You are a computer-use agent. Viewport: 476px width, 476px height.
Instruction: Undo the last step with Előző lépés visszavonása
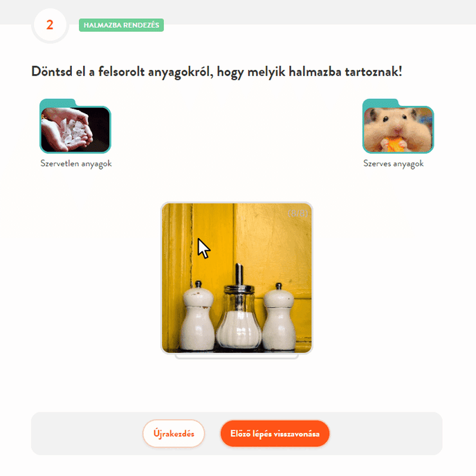[275, 434]
